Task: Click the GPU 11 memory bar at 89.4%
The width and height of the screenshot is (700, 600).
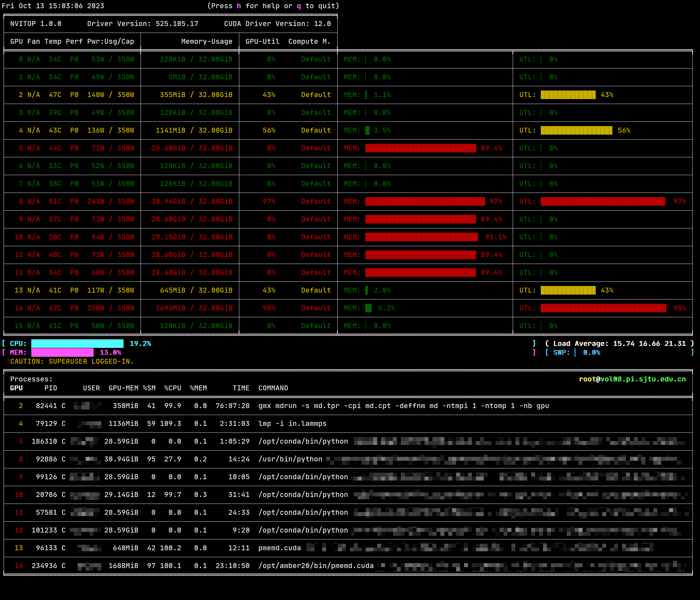Action: pos(421,255)
